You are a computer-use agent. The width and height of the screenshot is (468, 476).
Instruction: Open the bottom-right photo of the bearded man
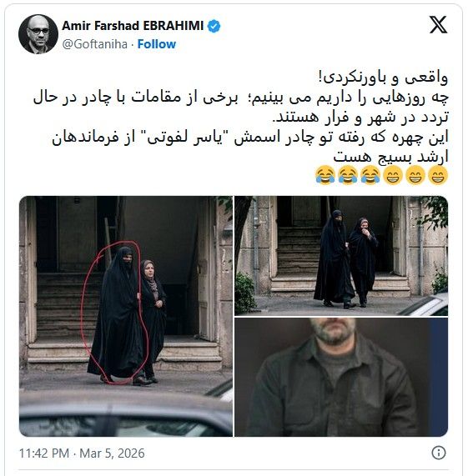(x=341, y=377)
